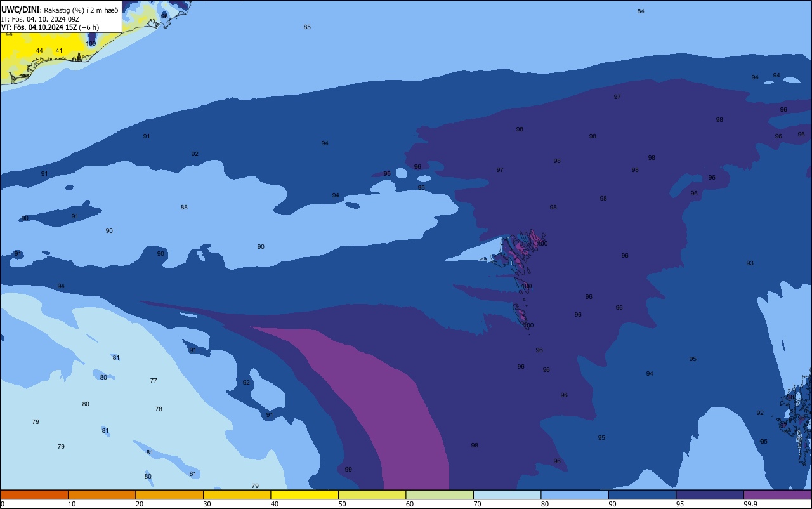The height and width of the screenshot is (509, 812).
Task: Click the 0–10 dark orange legend swatch
Action: point(34,494)
